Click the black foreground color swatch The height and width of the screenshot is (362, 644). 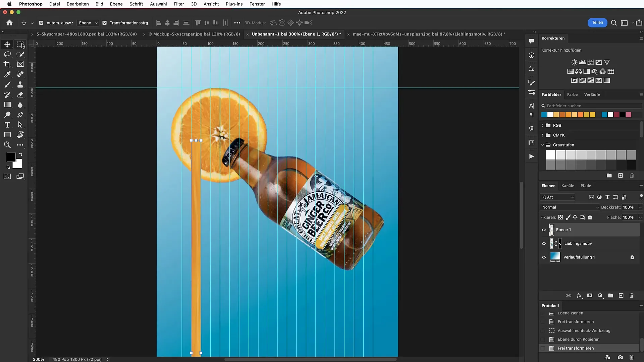[x=11, y=157]
